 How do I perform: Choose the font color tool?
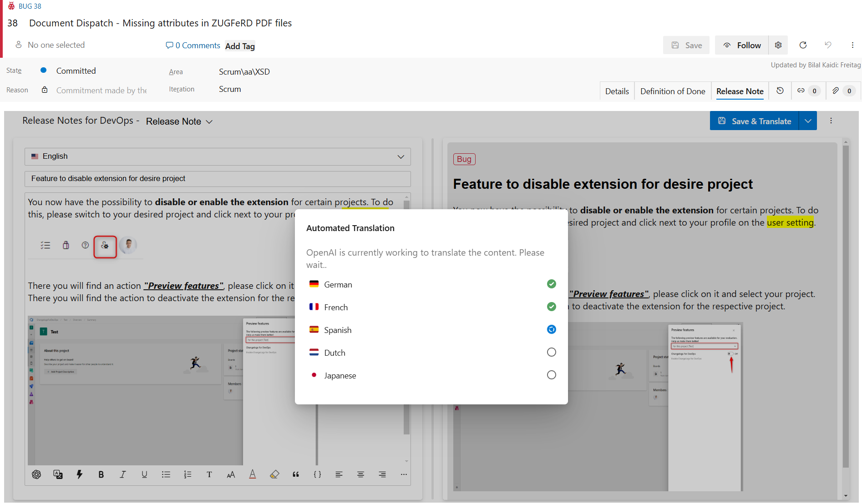pos(253,474)
